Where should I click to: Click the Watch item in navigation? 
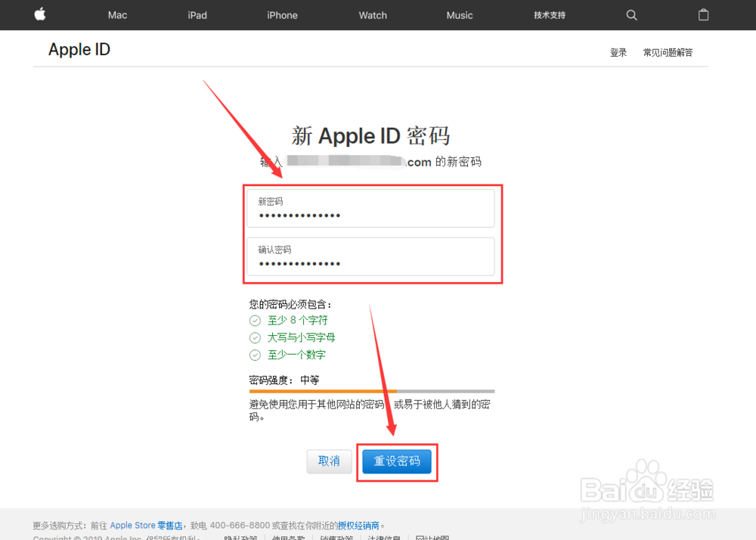[372, 15]
